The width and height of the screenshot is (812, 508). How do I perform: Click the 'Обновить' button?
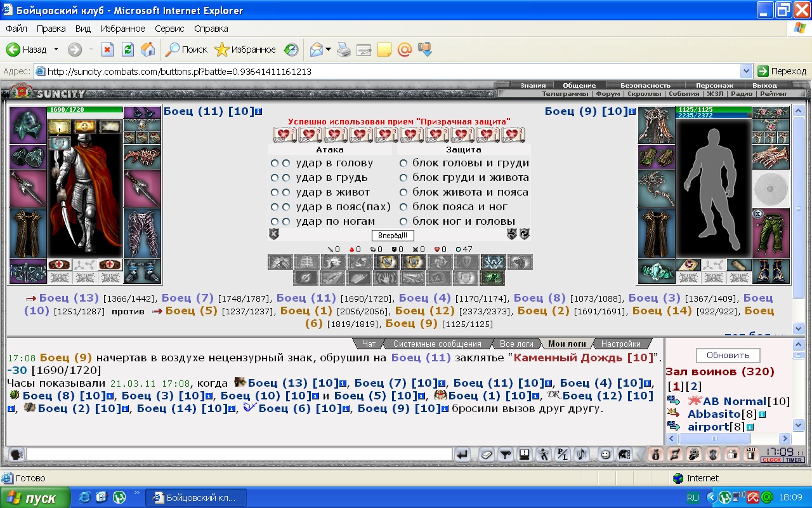(728, 355)
